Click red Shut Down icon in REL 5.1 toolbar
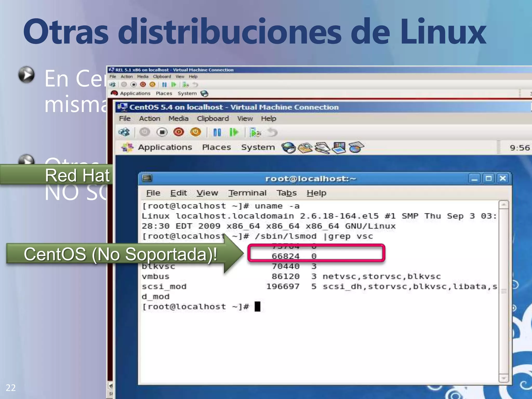The height and width of the screenshot is (399, 532). (x=143, y=85)
